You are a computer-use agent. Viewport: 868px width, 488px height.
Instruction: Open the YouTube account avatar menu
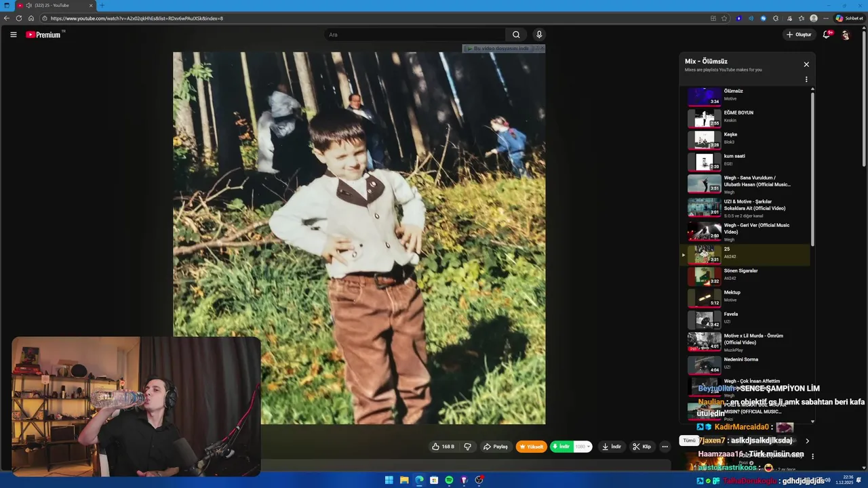[846, 35]
